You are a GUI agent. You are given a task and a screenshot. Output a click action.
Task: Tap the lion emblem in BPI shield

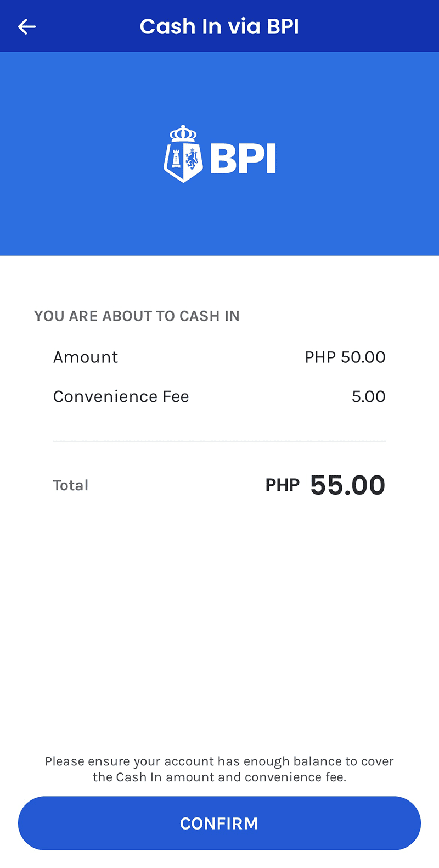(x=192, y=160)
